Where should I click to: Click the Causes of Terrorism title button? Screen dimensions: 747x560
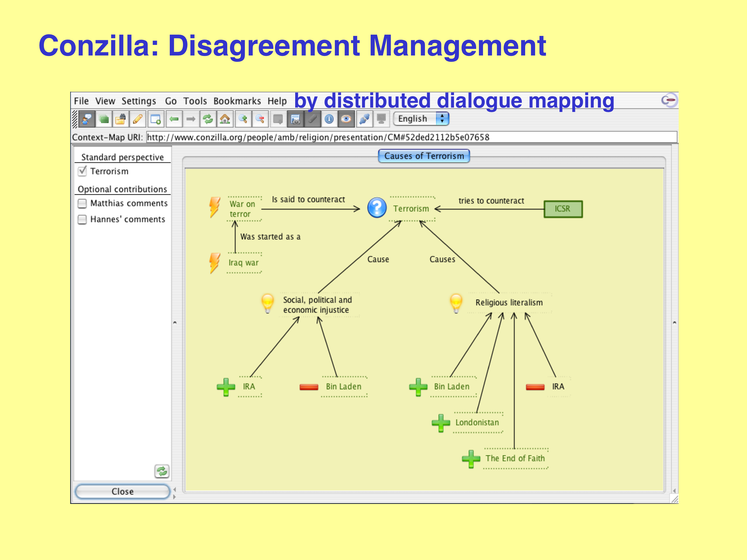423,156
